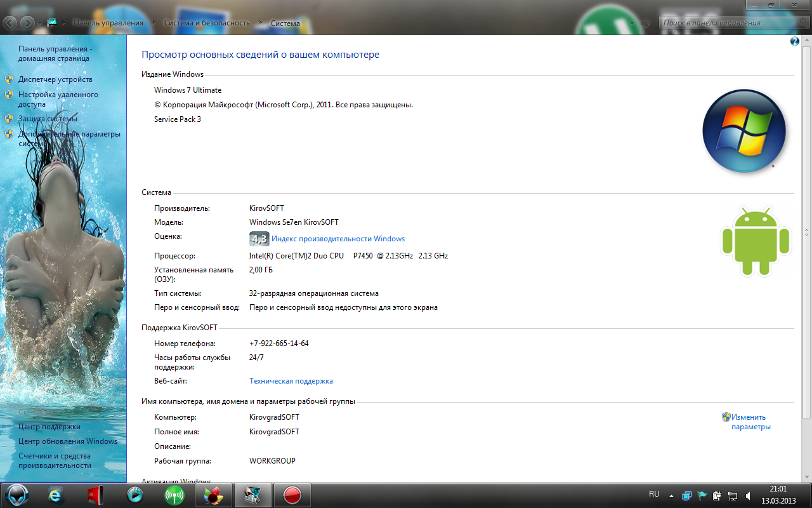Switch the RU input language indicator
This screenshot has width=812, height=508.
(x=654, y=494)
